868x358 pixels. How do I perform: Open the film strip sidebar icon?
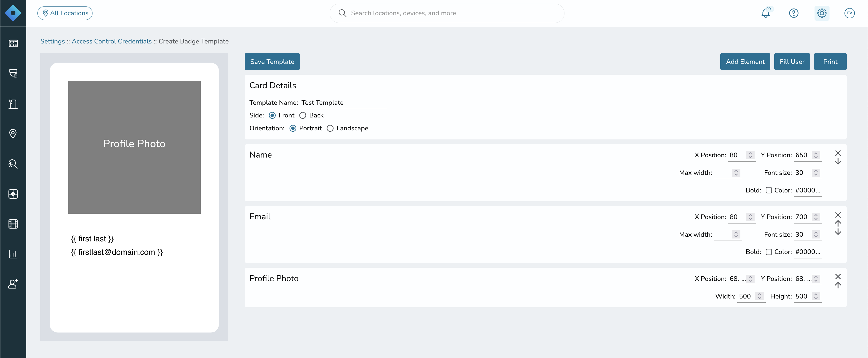[x=13, y=224]
